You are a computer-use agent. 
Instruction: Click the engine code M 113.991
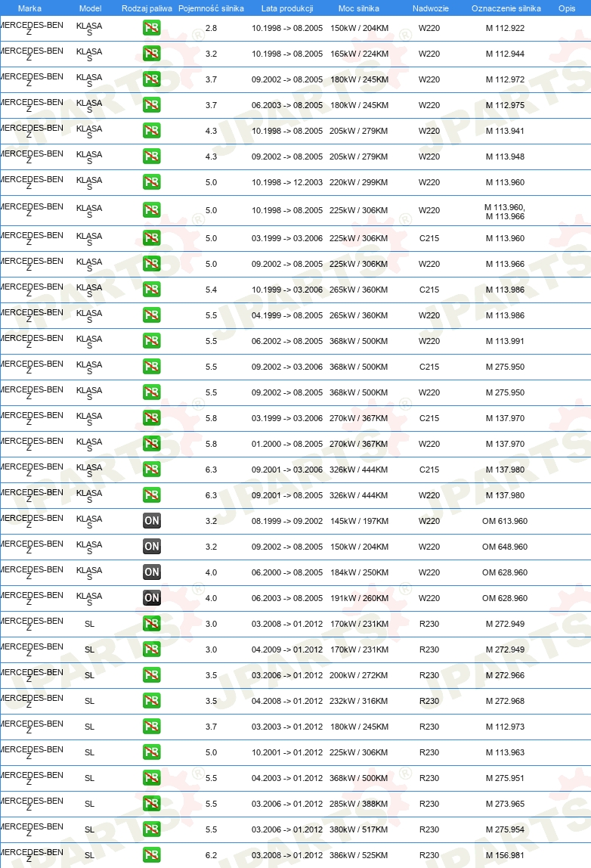[x=506, y=341]
